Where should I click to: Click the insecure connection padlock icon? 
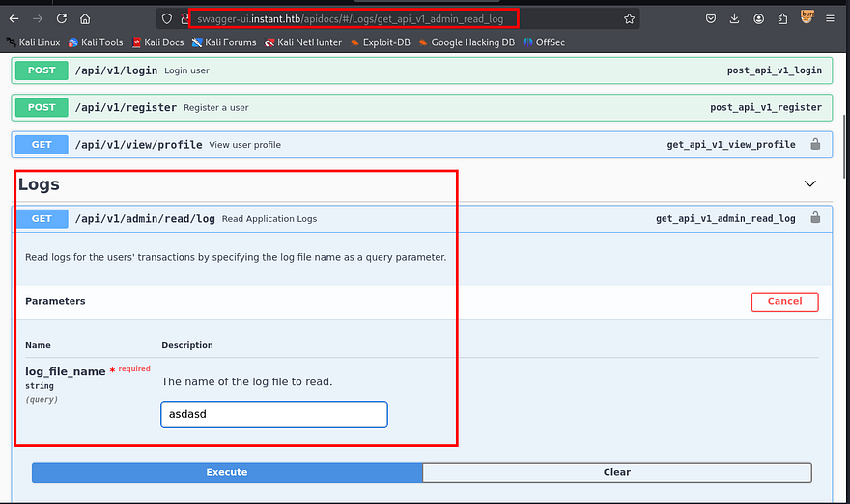pos(184,19)
